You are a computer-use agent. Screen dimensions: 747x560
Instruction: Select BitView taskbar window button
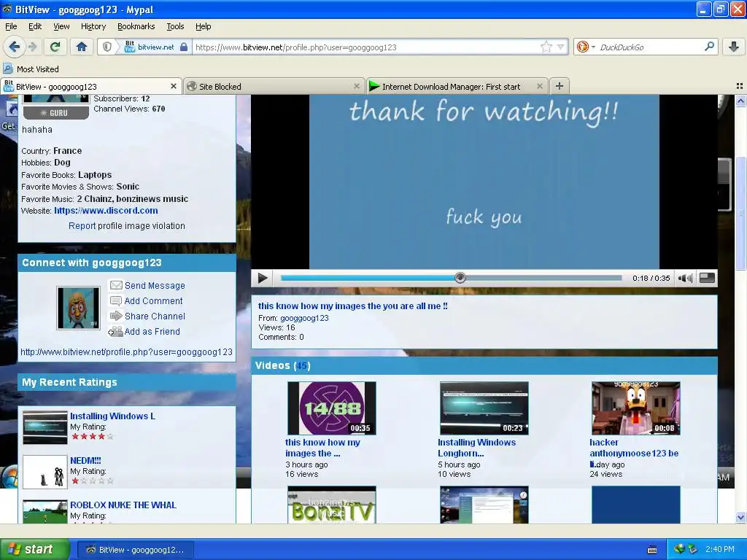click(135, 550)
